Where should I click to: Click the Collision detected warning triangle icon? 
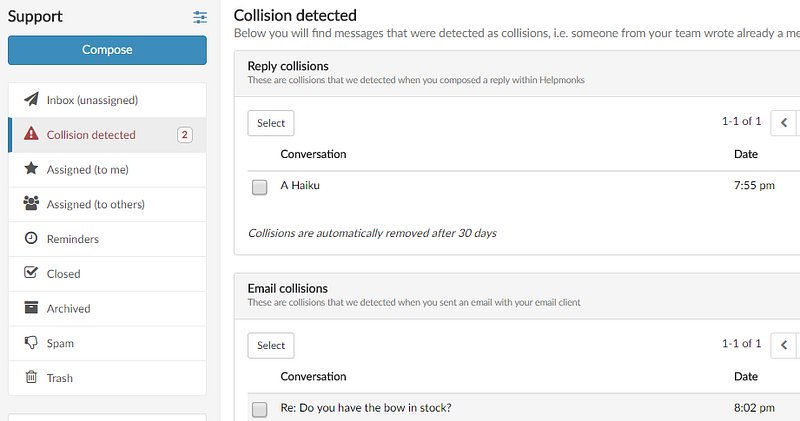(31, 134)
